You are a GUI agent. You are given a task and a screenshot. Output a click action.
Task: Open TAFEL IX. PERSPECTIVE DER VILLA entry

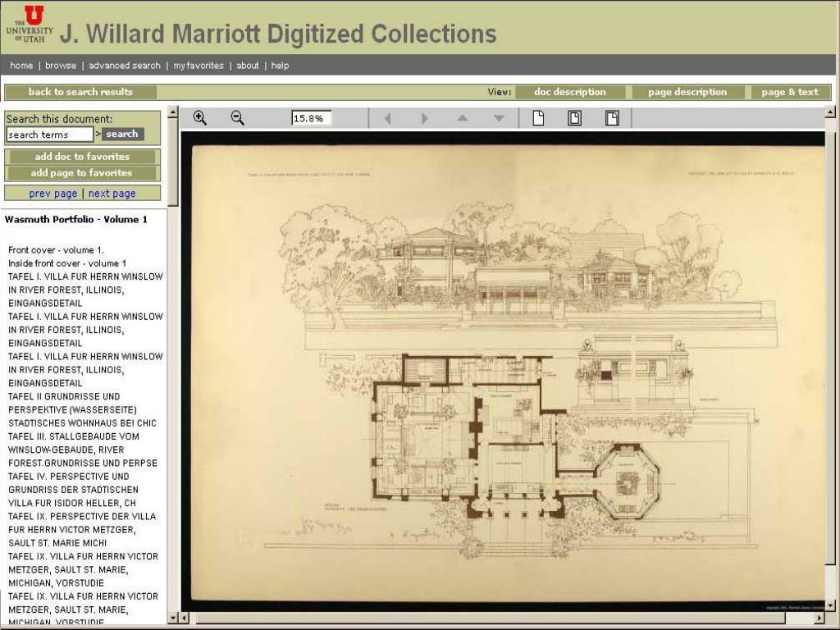[x=82, y=529]
